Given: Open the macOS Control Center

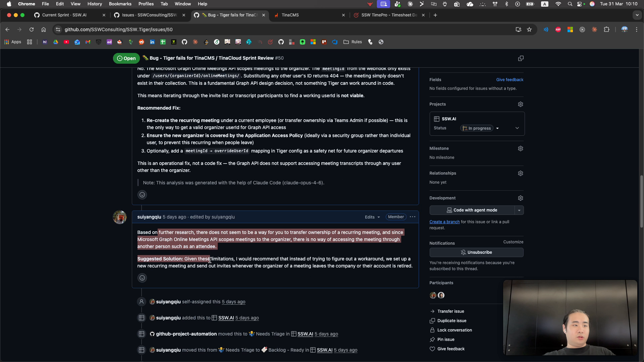Looking at the screenshot, I should click(580, 4).
